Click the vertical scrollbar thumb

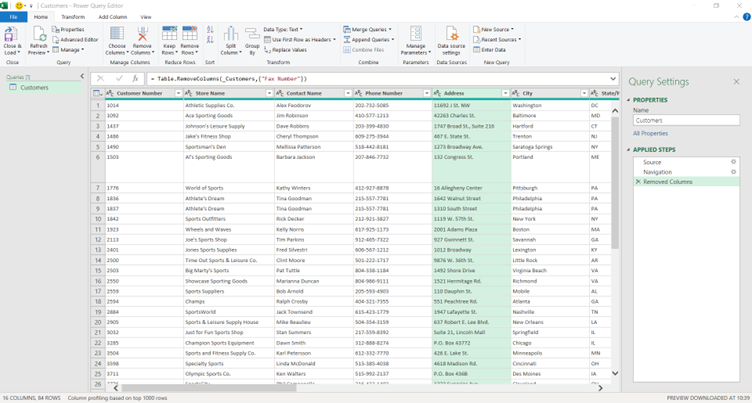pyautogui.click(x=615, y=182)
